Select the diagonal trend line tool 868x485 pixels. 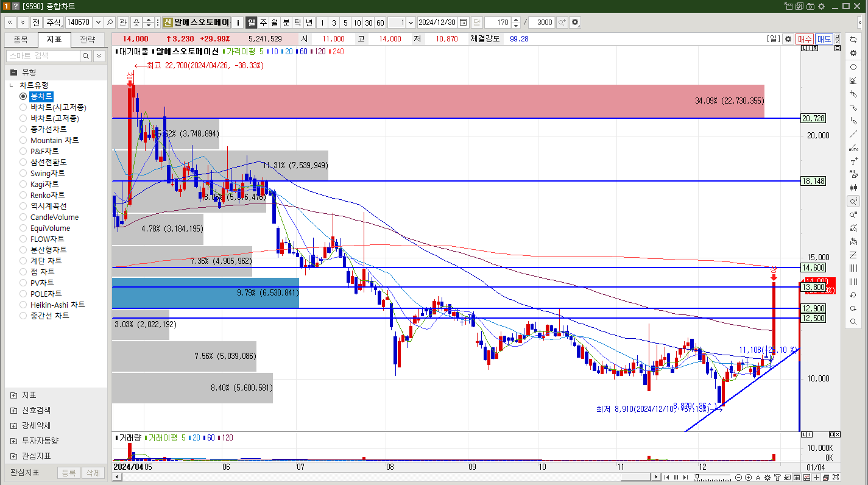pos(853,135)
